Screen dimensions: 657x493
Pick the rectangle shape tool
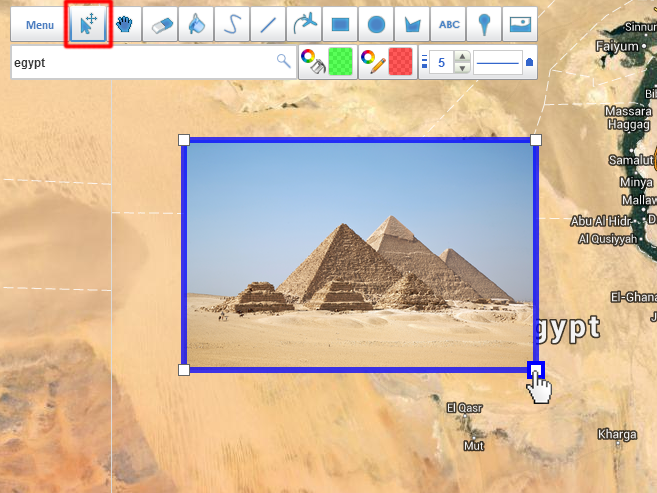[x=340, y=24]
